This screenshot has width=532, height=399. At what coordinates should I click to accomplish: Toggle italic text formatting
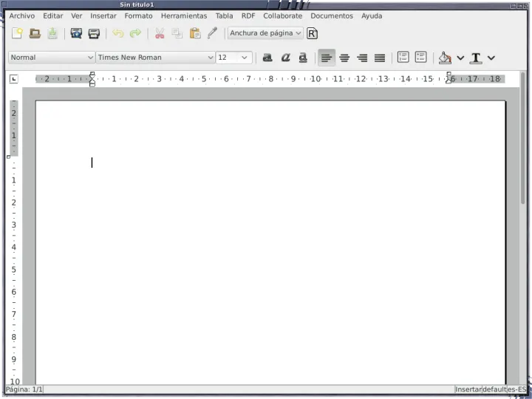285,58
